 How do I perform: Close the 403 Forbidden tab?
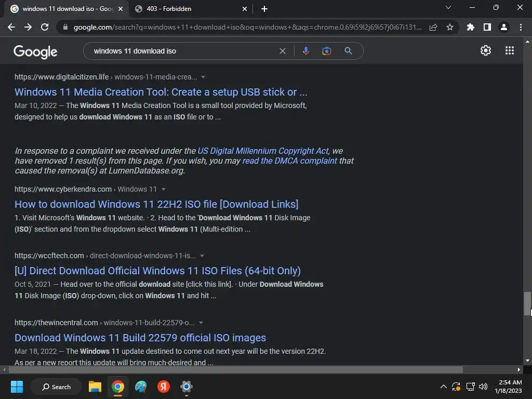[245, 9]
